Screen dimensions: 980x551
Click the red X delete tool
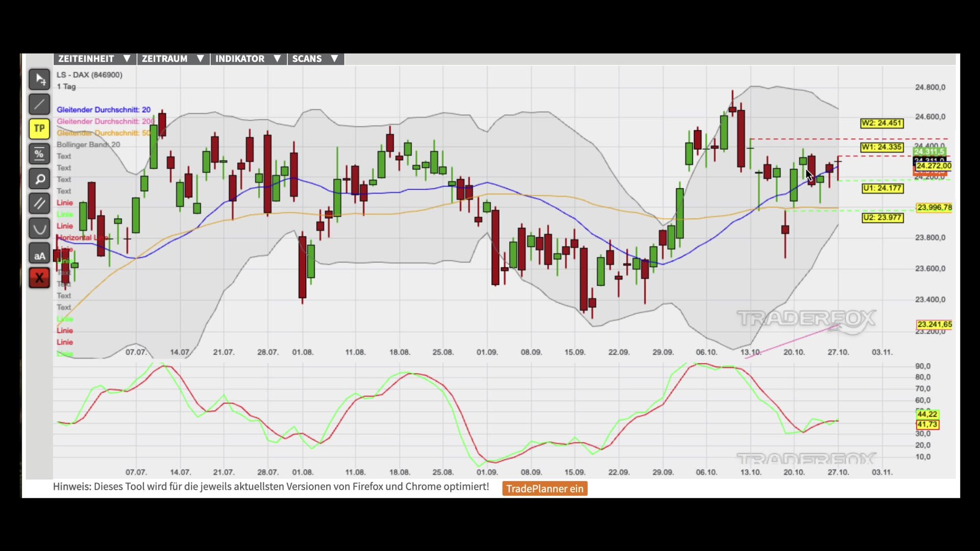point(39,278)
